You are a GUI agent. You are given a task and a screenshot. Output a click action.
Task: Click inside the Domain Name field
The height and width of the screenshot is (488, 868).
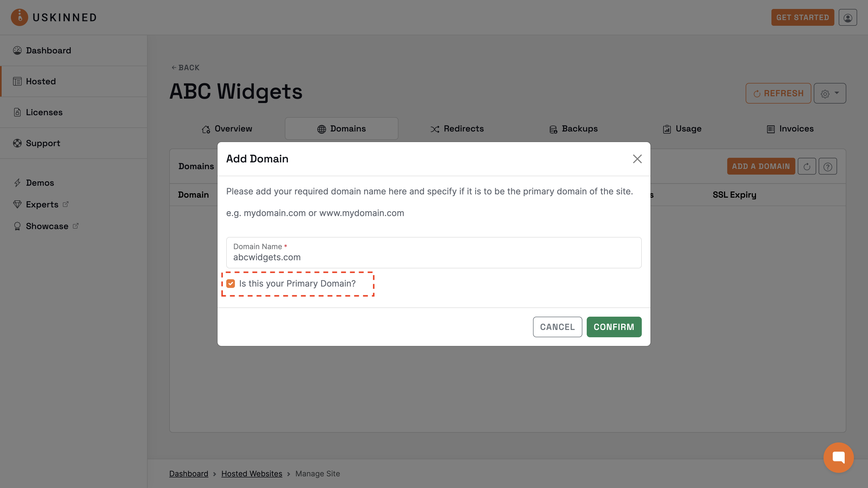[x=433, y=257]
